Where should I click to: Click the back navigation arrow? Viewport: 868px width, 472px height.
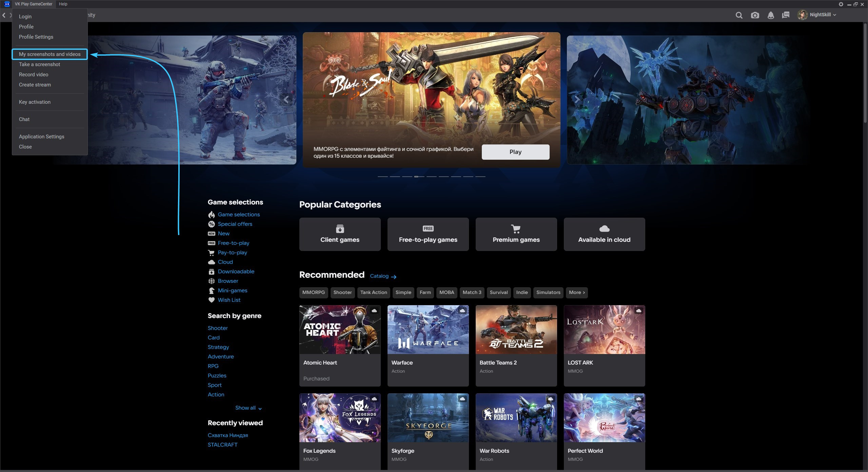[x=4, y=15]
